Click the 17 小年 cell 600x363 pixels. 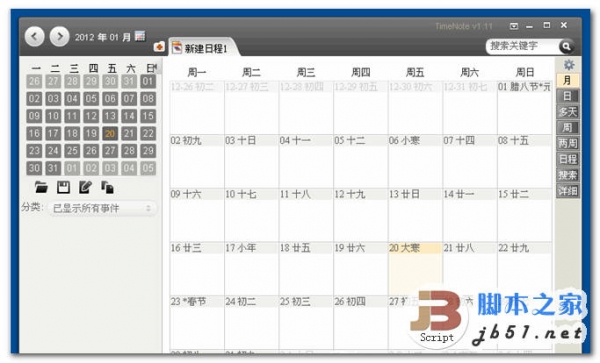click(251, 268)
